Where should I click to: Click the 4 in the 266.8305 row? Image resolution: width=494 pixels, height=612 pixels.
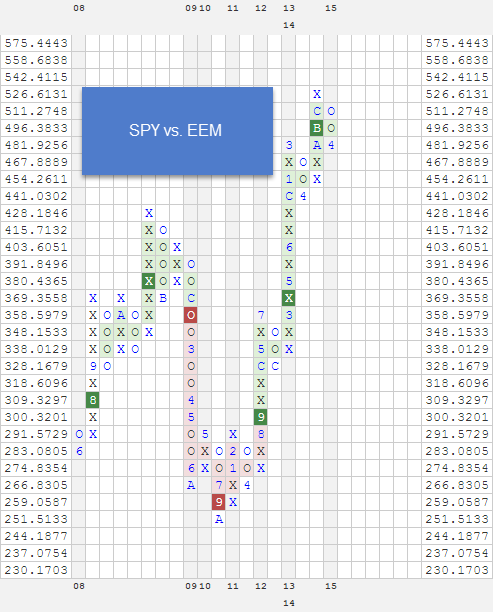click(x=247, y=485)
